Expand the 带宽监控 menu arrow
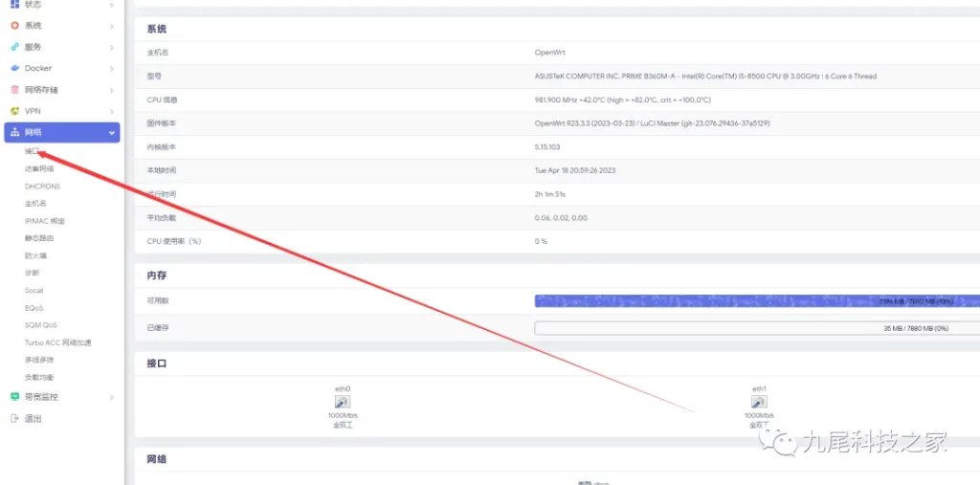Image resolution: width=980 pixels, height=485 pixels. tap(112, 396)
